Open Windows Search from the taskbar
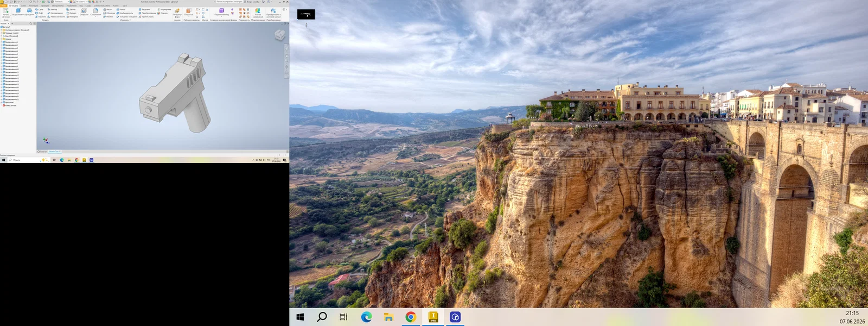The height and width of the screenshot is (326, 868). pyautogui.click(x=322, y=317)
